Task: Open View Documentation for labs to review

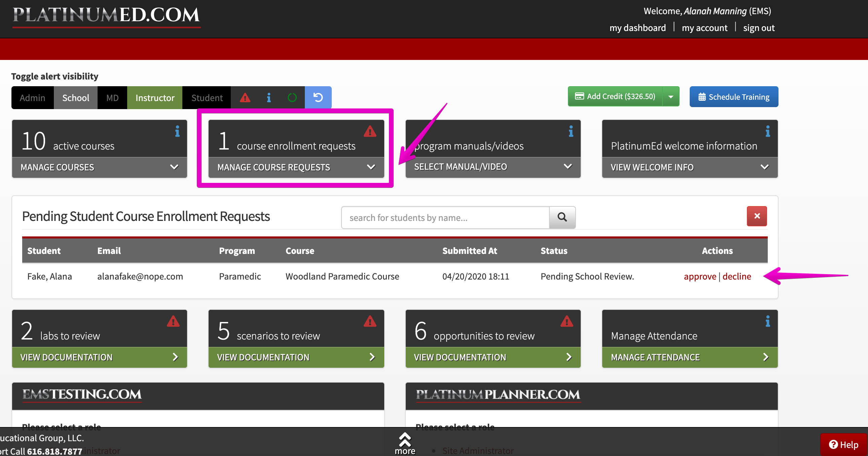Action: [x=99, y=357]
